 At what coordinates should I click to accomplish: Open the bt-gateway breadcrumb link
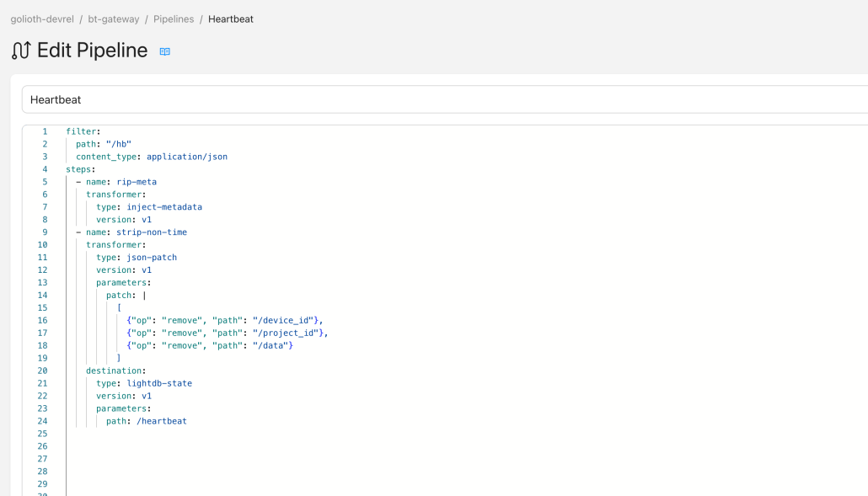pyautogui.click(x=114, y=19)
